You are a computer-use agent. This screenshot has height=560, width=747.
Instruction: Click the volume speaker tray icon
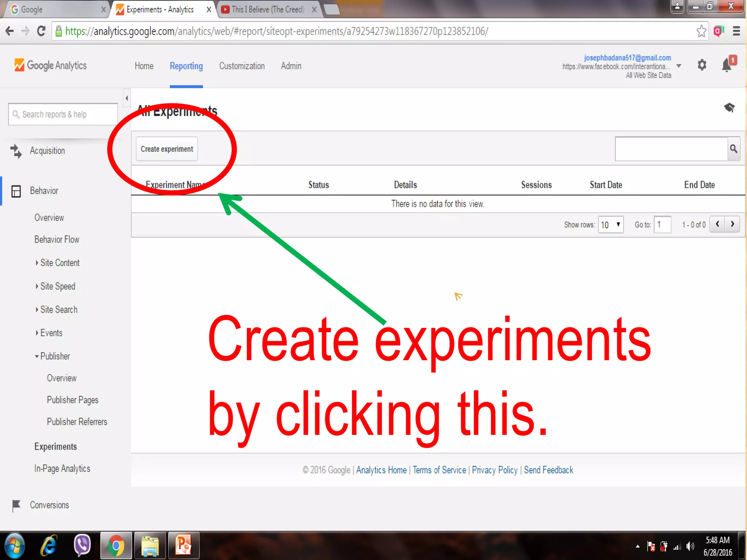(x=690, y=546)
